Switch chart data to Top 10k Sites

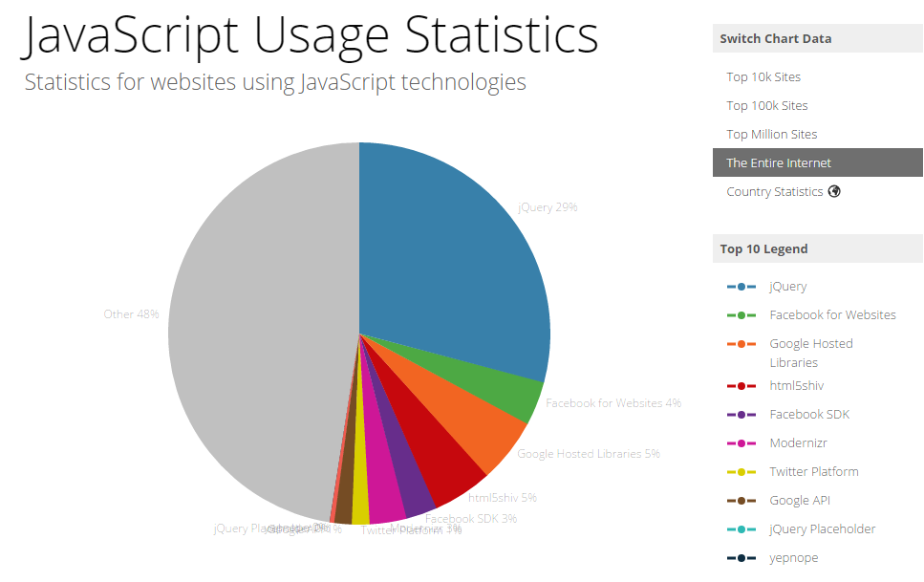[x=763, y=77]
